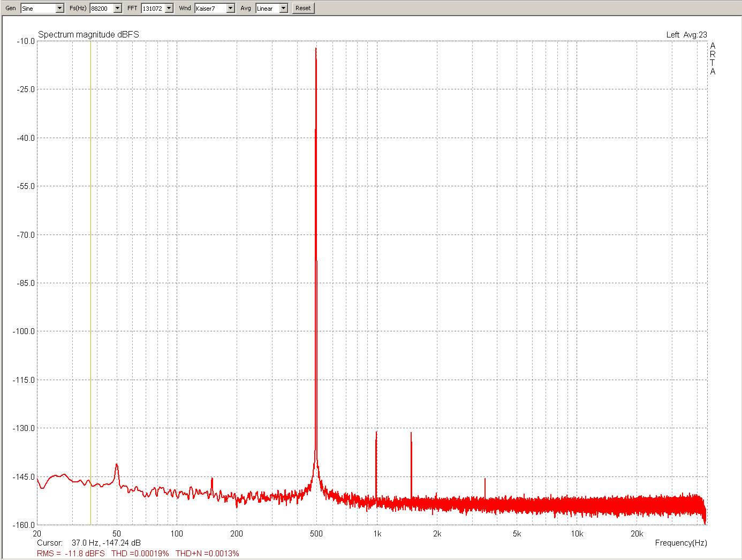This screenshot has width=742, height=560.
Task: Click the 'Frequency(Hz)' axis label
Action: (x=681, y=543)
